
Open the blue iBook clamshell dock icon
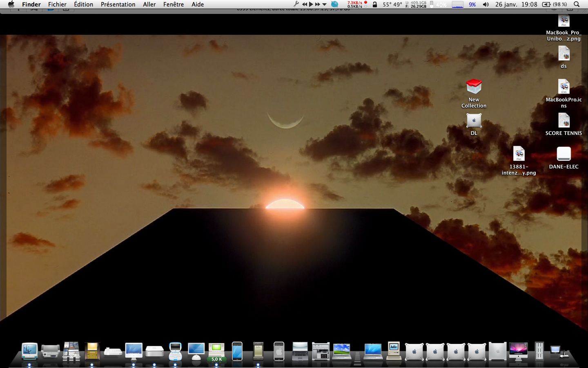point(175,351)
